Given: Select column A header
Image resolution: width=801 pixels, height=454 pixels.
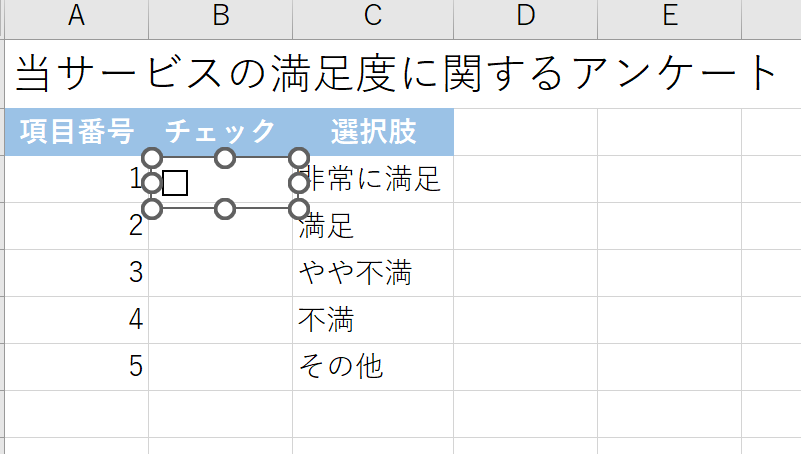Looking at the screenshot, I should (76, 14).
